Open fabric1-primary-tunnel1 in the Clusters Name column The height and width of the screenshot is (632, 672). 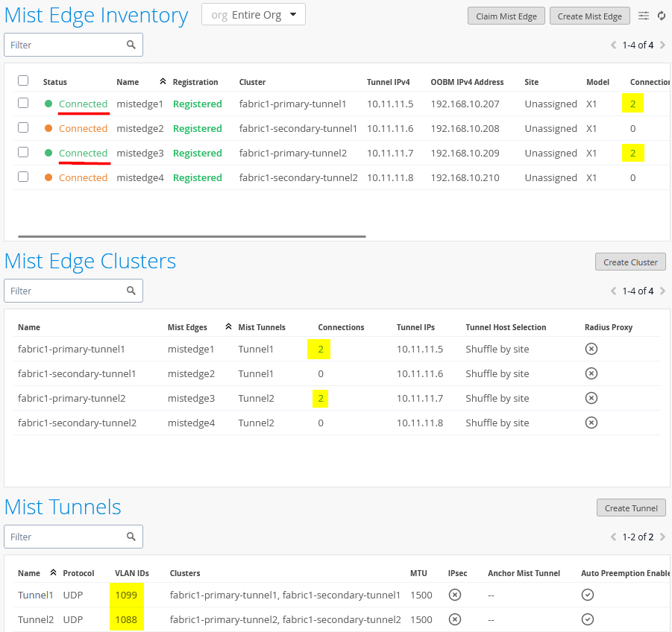tap(71, 350)
